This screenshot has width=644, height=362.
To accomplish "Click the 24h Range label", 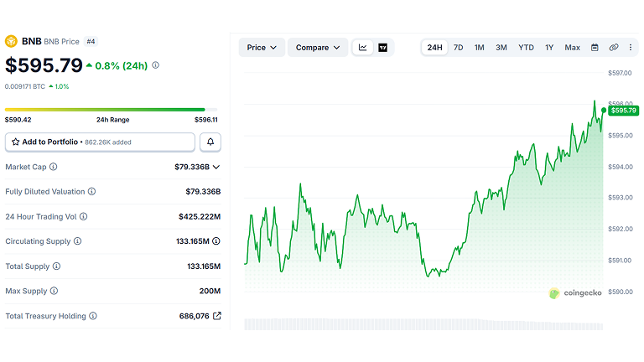I will pos(113,120).
